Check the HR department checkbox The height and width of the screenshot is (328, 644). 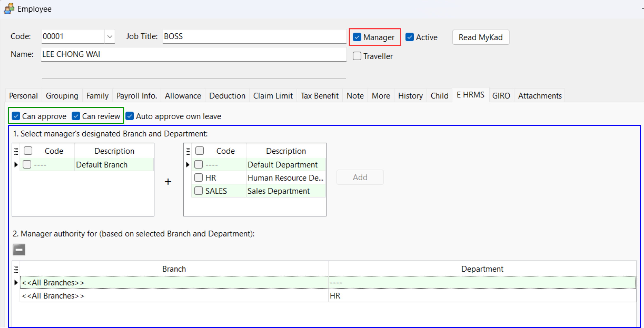tap(198, 177)
